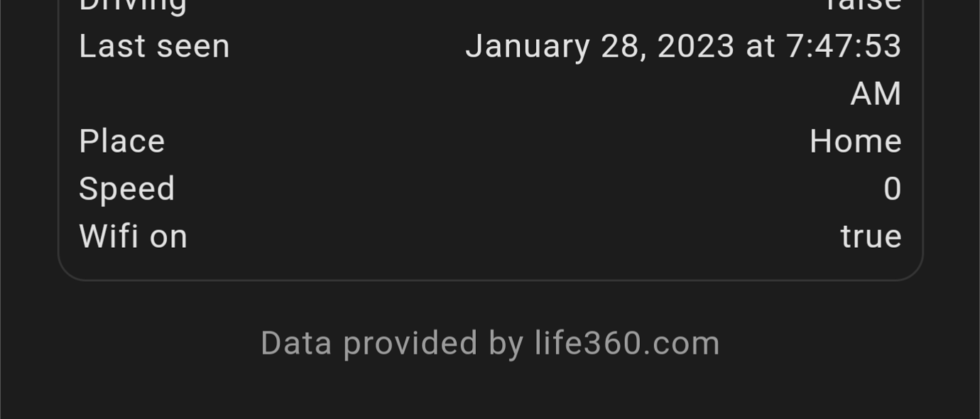This screenshot has width=980, height=419.
Task: Click the dark area below the attribution
Action: tap(490, 391)
